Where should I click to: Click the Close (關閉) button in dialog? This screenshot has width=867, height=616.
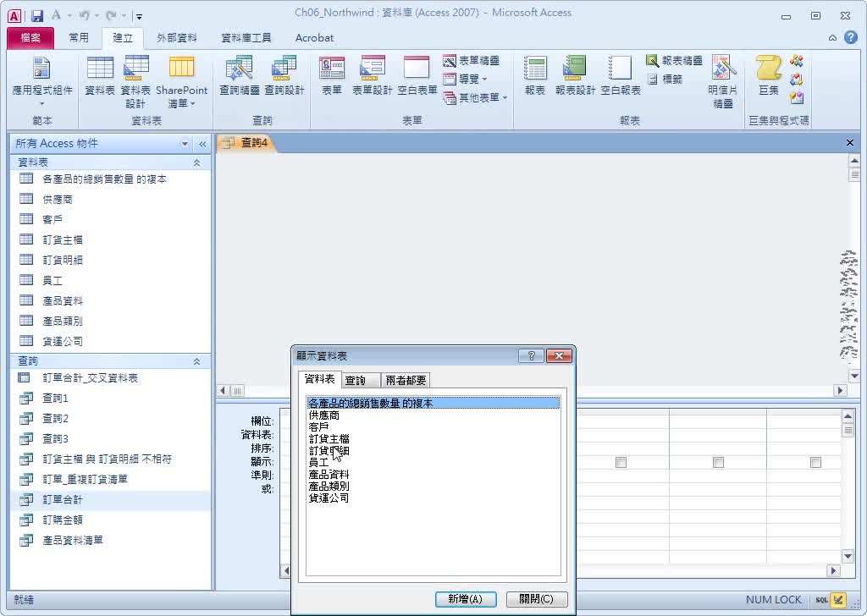tap(537, 599)
